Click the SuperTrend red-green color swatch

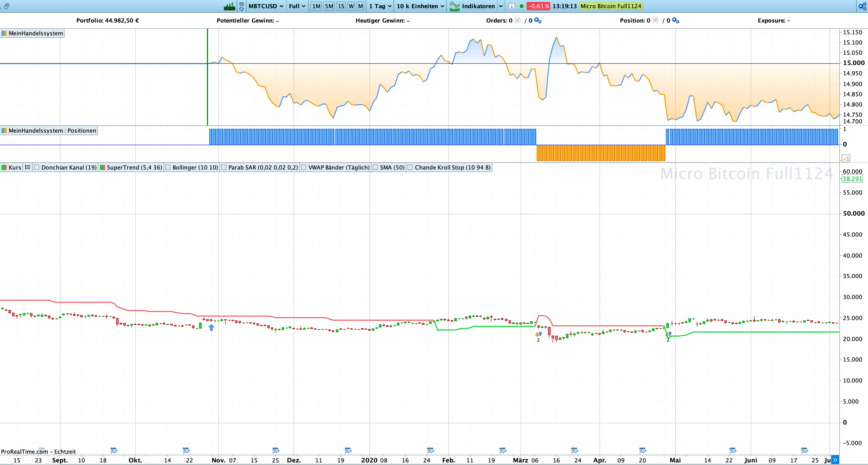point(103,167)
